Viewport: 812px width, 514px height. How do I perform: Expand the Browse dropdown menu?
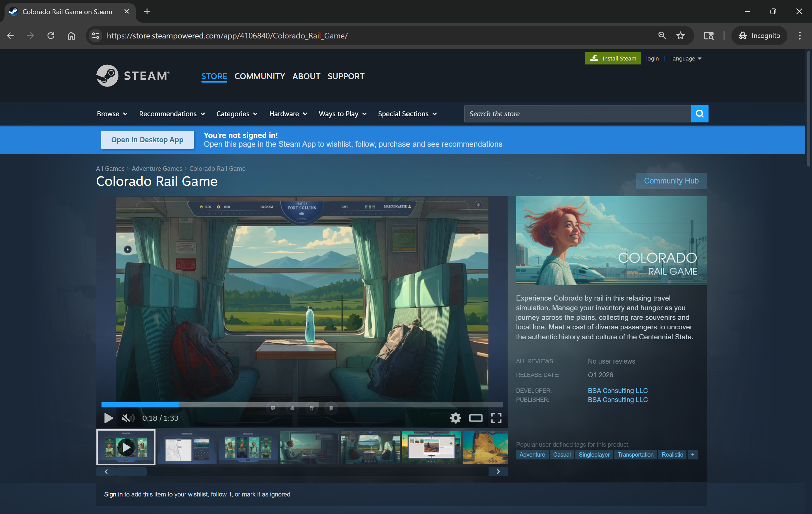[x=112, y=114]
